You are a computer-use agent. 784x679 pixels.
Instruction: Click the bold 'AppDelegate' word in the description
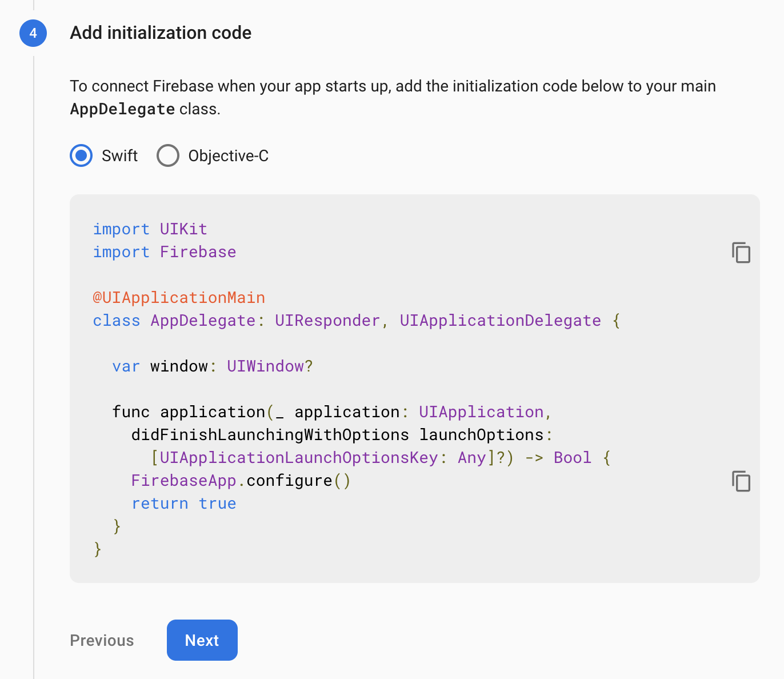tap(122, 109)
